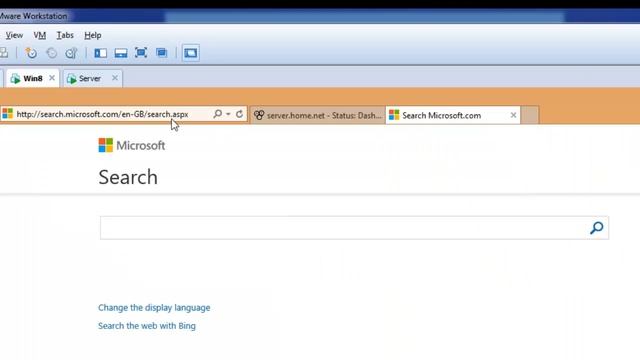
Task: Open the address bar autocomplete dropdown
Action: (x=228, y=114)
